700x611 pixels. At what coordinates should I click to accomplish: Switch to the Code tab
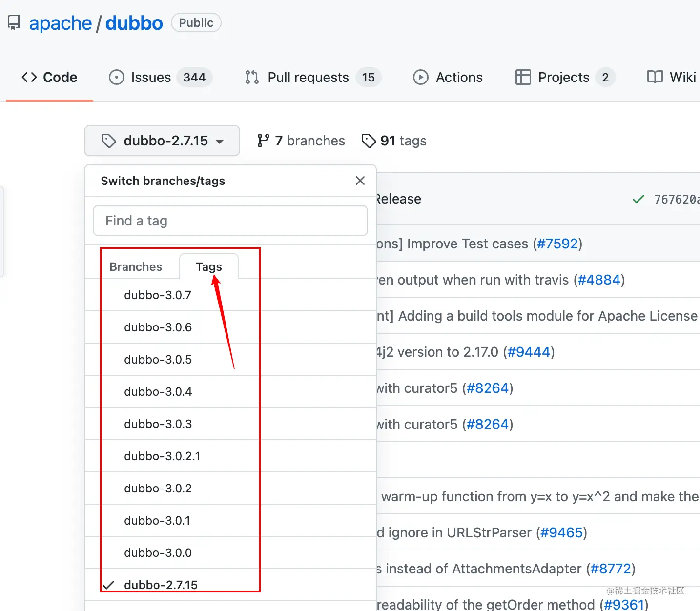coord(49,77)
